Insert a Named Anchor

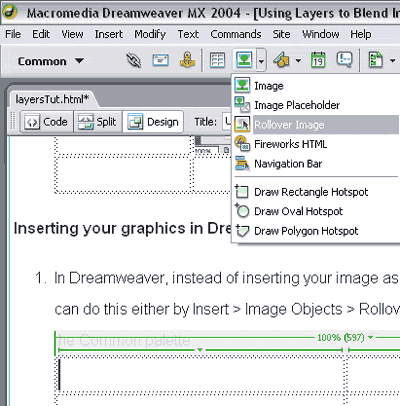[187, 60]
